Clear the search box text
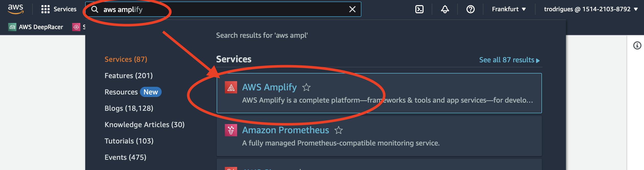The width and height of the screenshot is (644, 170). tap(352, 9)
